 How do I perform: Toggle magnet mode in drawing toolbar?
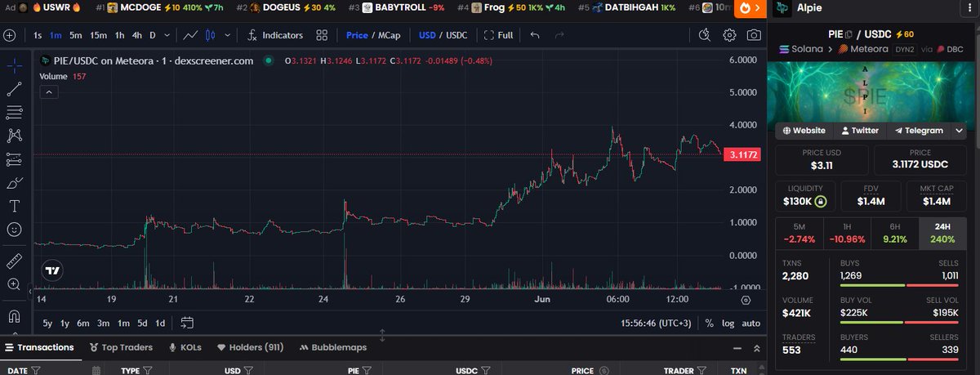tap(15, 315)
